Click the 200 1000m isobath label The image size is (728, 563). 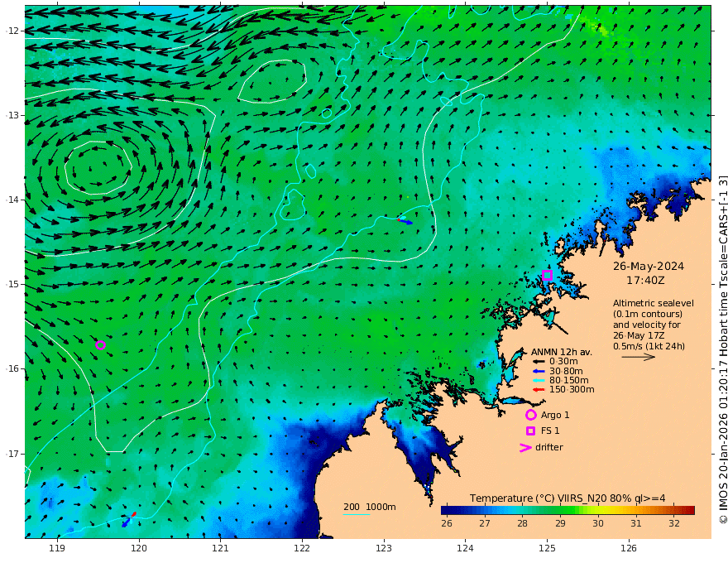coord(370,507)
